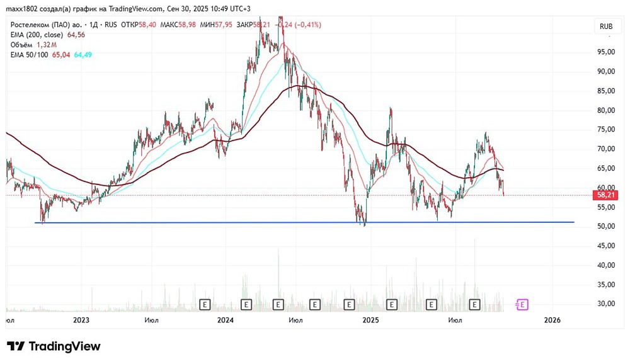Click the EMA 50/100 indicator legend
630x364 pixels.
tap(29, 55)
